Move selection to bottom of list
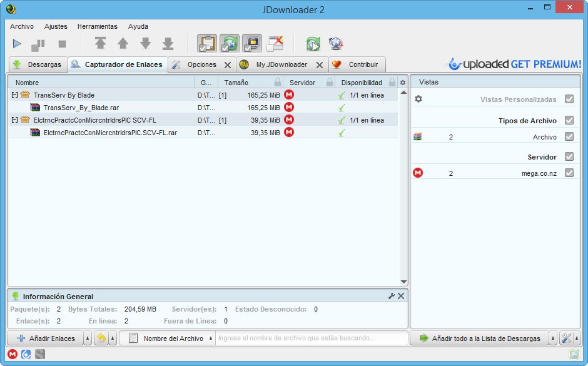Image resolution: width=588 pixels, height=366 pixels. pos(168,44)
